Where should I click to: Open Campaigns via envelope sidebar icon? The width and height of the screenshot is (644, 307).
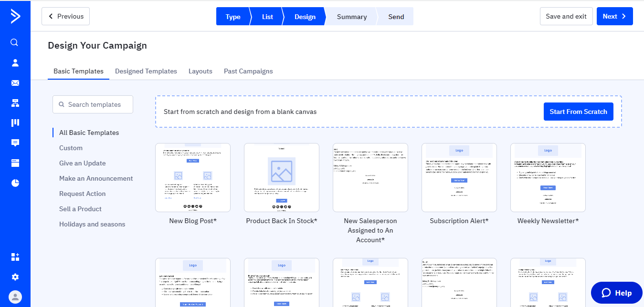click(x=15, y=83)
